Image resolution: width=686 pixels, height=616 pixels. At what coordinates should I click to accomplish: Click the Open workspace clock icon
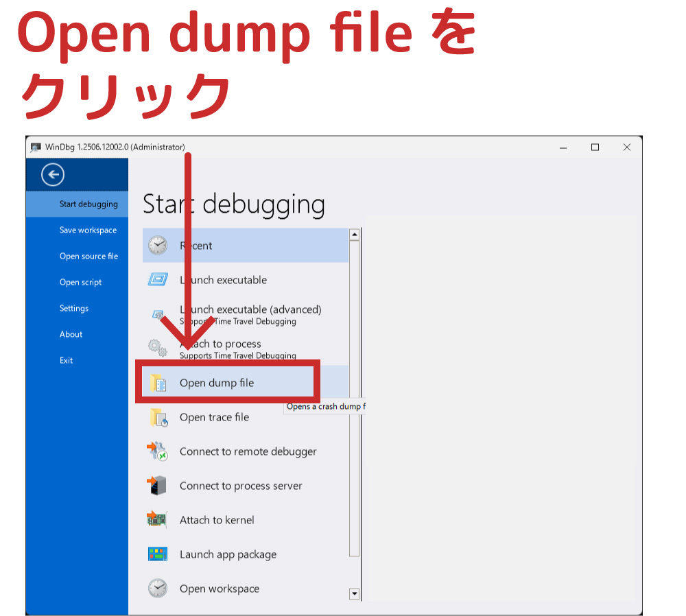click(x=158, y=589)
